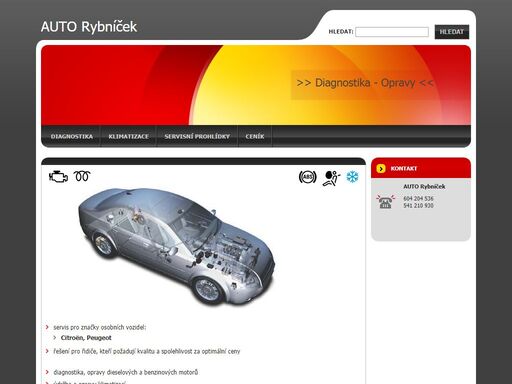512x384 pixels.
Task: Click the yellow arrow icon beside Kontakt
Action: coord(381,168)
